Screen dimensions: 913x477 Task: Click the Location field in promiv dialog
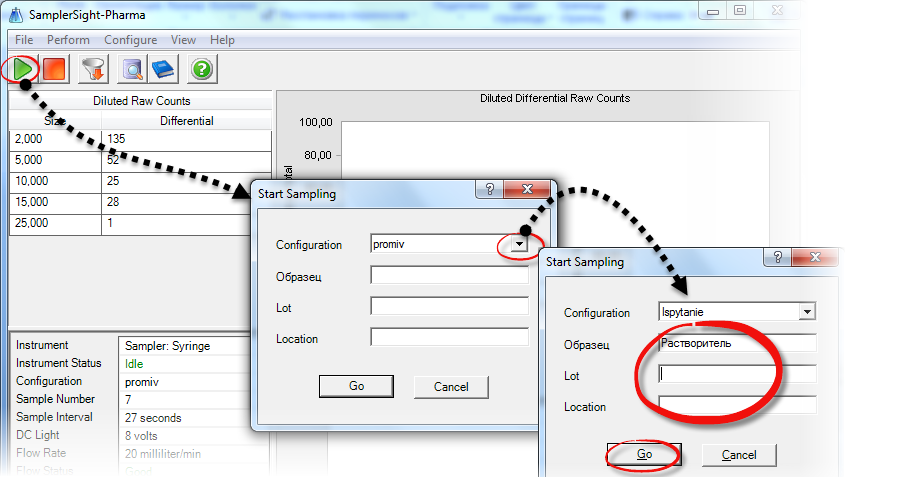tap(450, 337)
